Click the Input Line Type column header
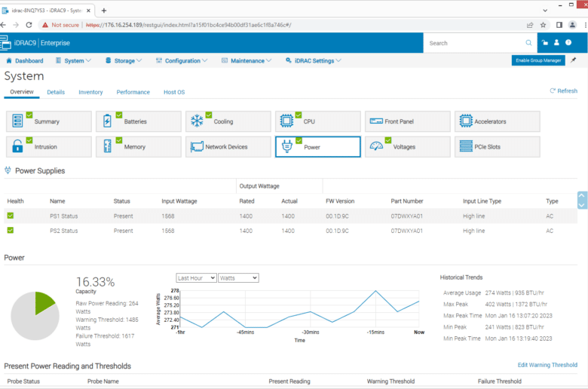Screen dimensions: 588x389 point(482,201)
